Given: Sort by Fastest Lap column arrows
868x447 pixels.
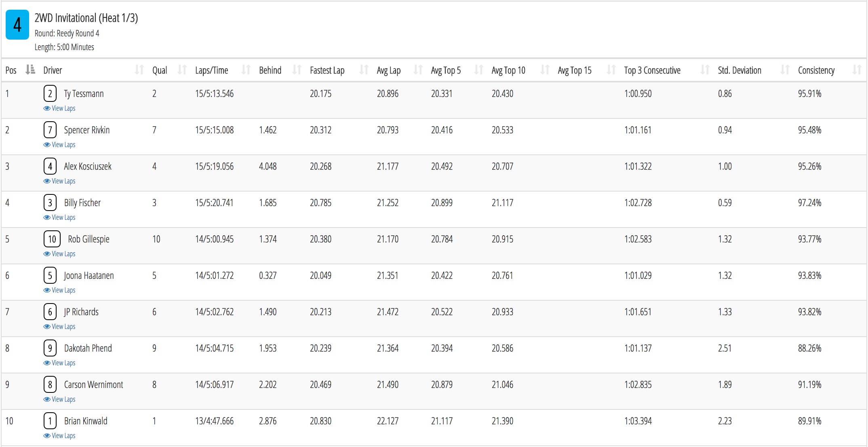Looking at the screenshot, I should coord(364,70).
